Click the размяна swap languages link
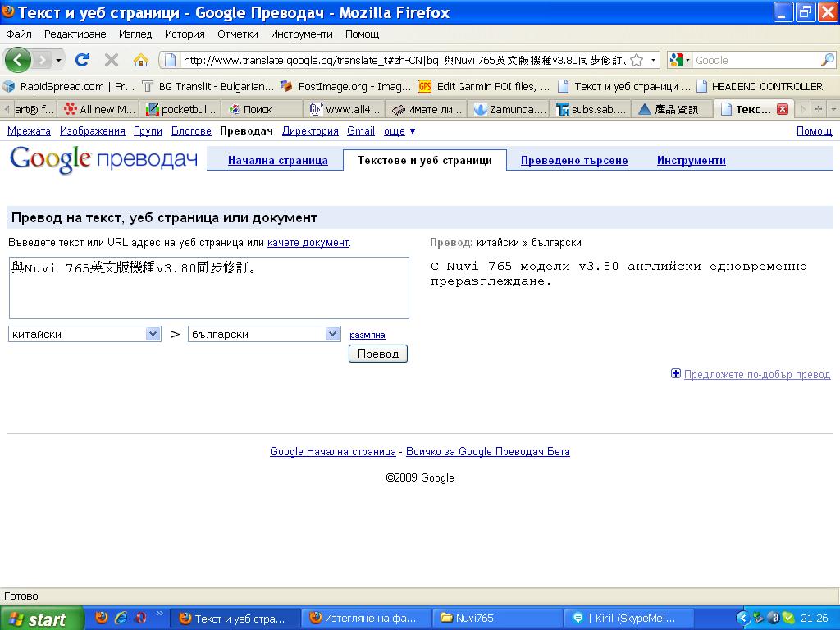Image resolution: width=840 pixels, height=630 pixels. pos(367,335)
